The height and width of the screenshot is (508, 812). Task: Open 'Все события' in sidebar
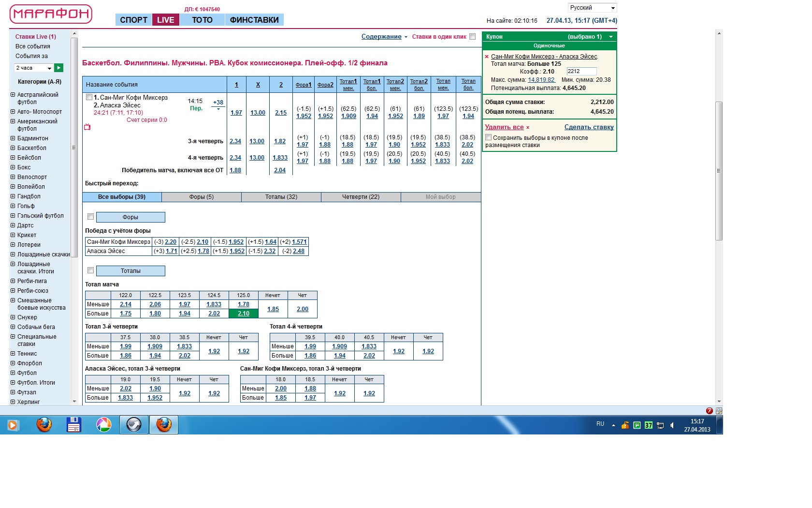[x=33, y=46]
